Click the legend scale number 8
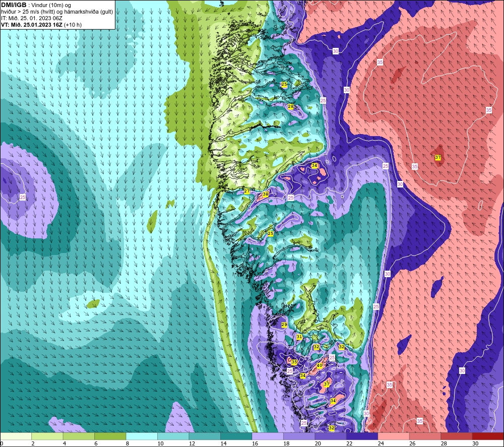Screen dimensions: 504x447 pos(128,443)
